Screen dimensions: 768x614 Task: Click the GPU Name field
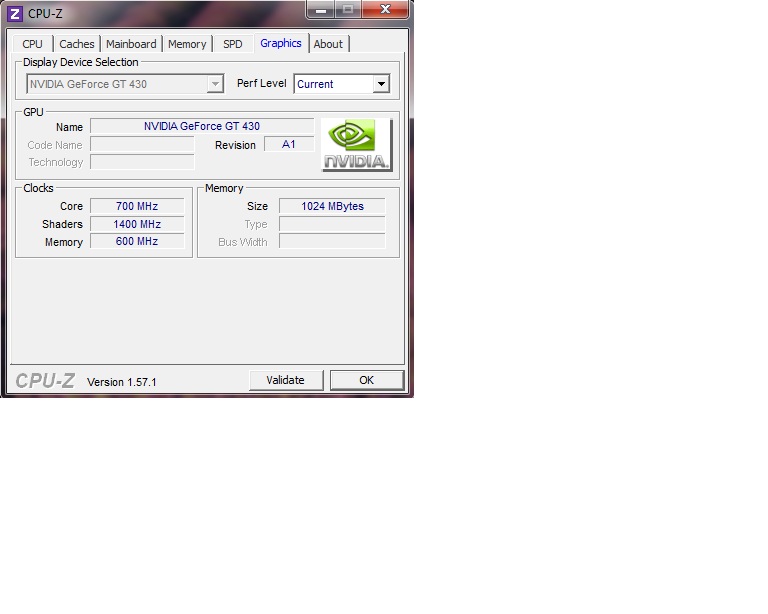pyautogui.click(x=202, y=126)
